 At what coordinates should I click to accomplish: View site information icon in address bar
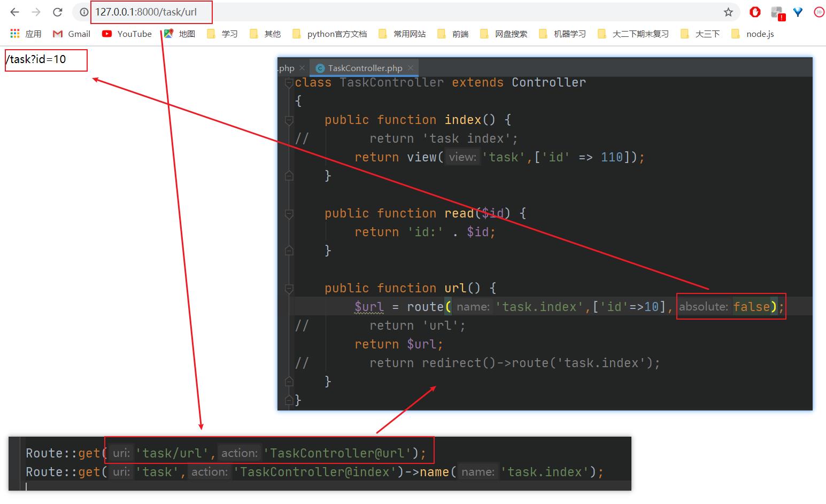pos(84,12)
